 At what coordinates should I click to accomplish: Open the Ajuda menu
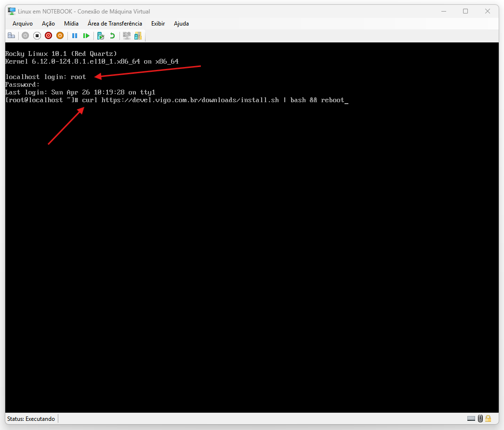(181, 24)
